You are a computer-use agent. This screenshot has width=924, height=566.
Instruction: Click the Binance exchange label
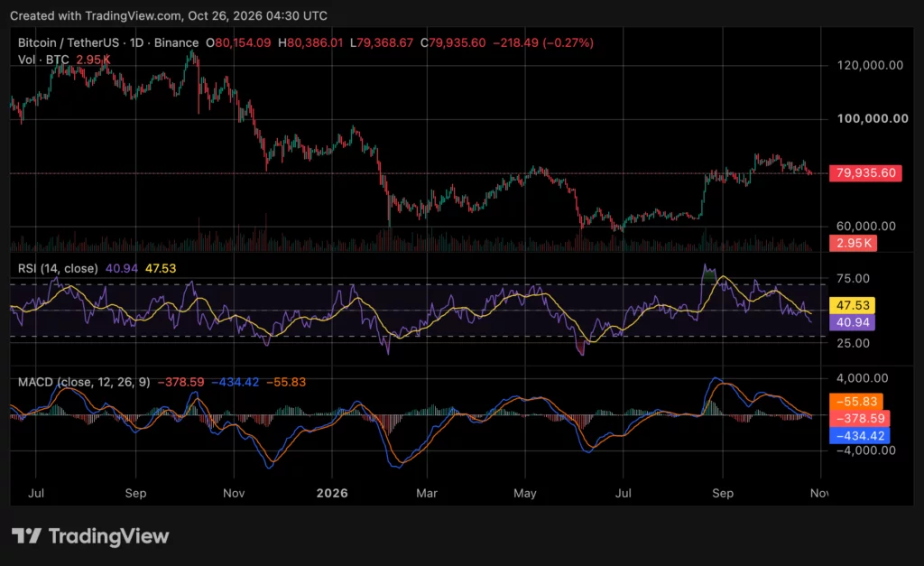(x=176, y=42)
